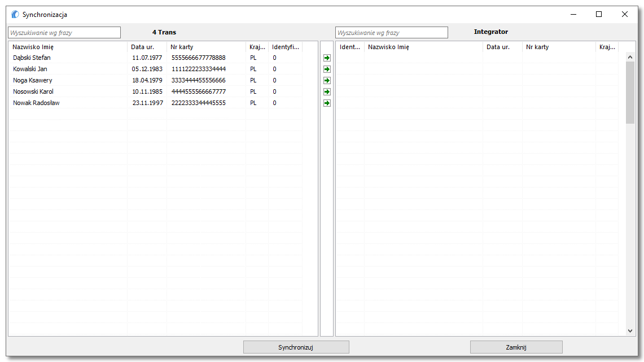Select the Nowak Radosław row
This screenshot has width=644, height=362.
tap(156, 103)
